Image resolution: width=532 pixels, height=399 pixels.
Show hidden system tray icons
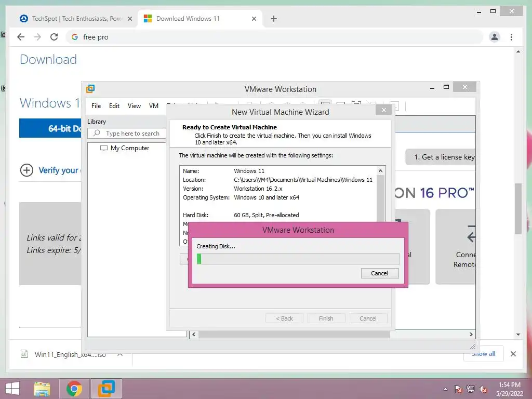pyautogui.click(x=445, y=389)
